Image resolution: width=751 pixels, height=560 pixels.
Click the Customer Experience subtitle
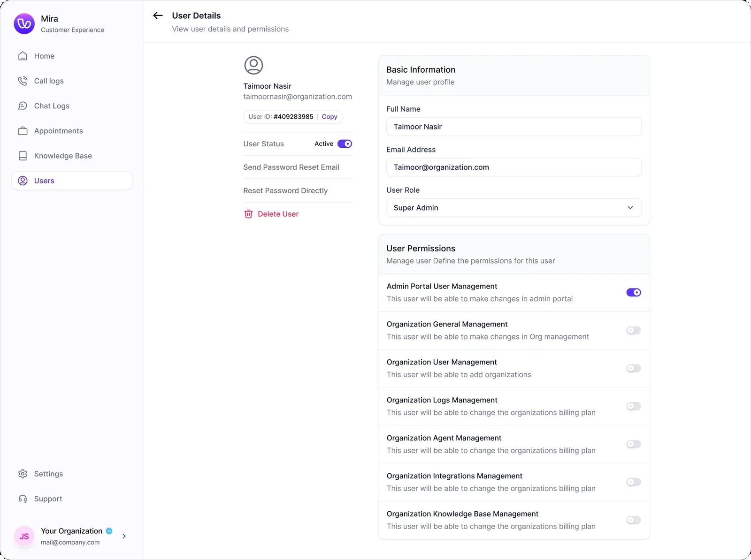point(72,30)
